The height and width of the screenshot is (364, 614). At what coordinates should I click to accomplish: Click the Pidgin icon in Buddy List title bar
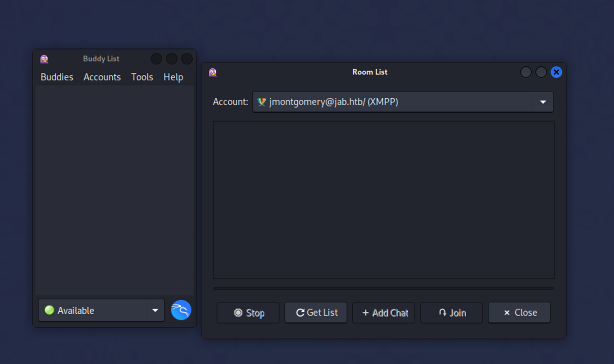(x=44, y=59)
